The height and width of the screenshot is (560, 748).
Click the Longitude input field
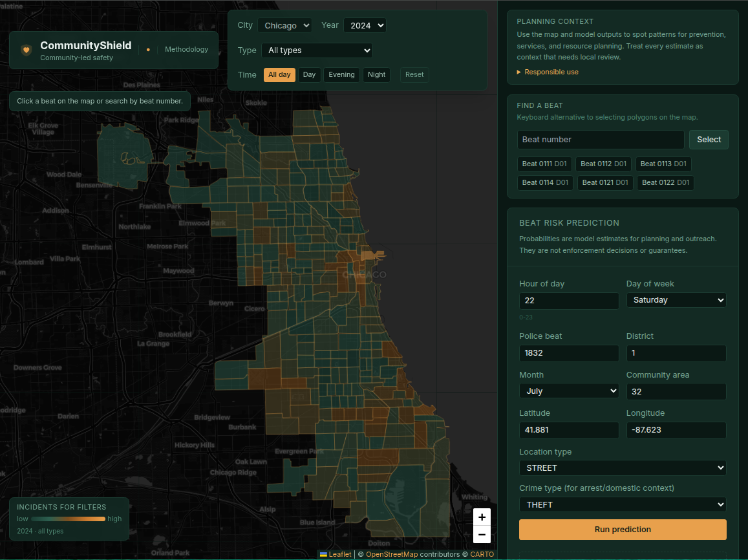point(676,430)
